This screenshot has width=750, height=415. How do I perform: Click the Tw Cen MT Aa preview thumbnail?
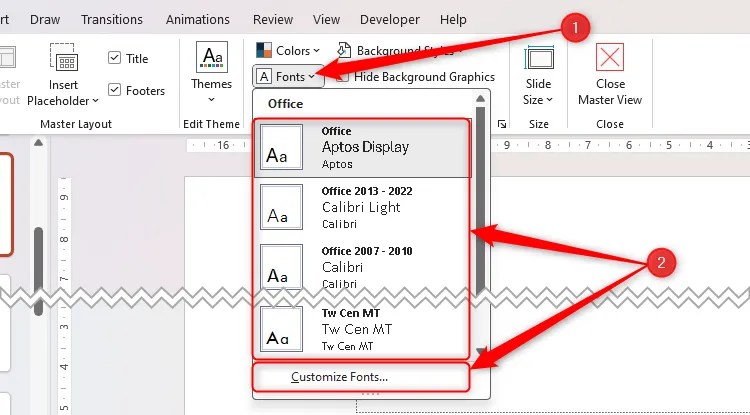click(x=281, y=329)
